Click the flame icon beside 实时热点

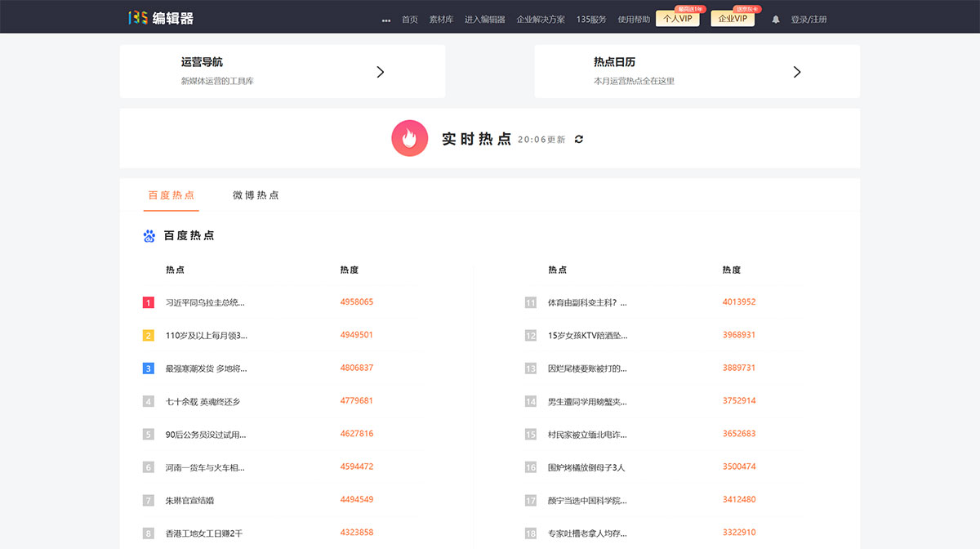(409, 137)
